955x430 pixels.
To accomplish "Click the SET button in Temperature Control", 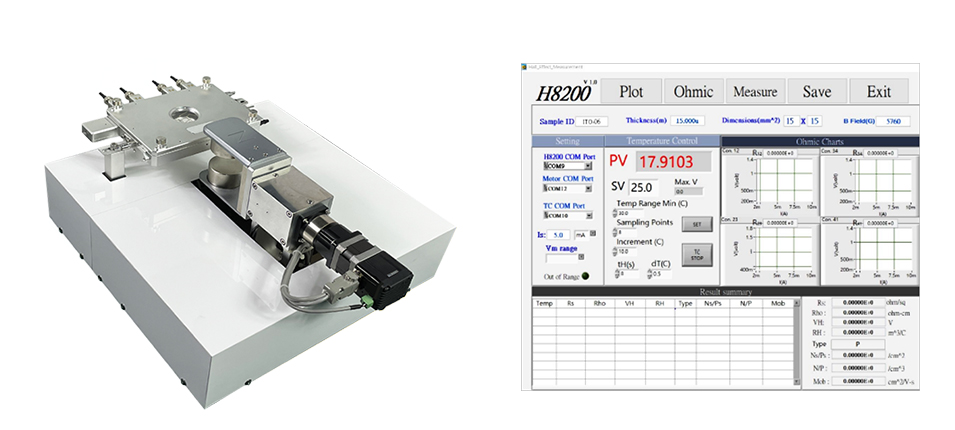I will pyautogui.click(x=697, y=224).
